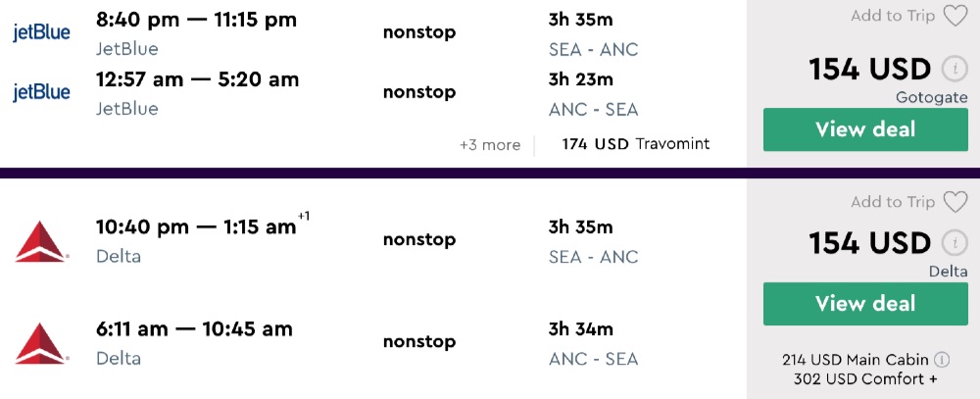Save the Delta trip with the heart icon
Screen dimensions: 980x399
click(x=955, y=202)
